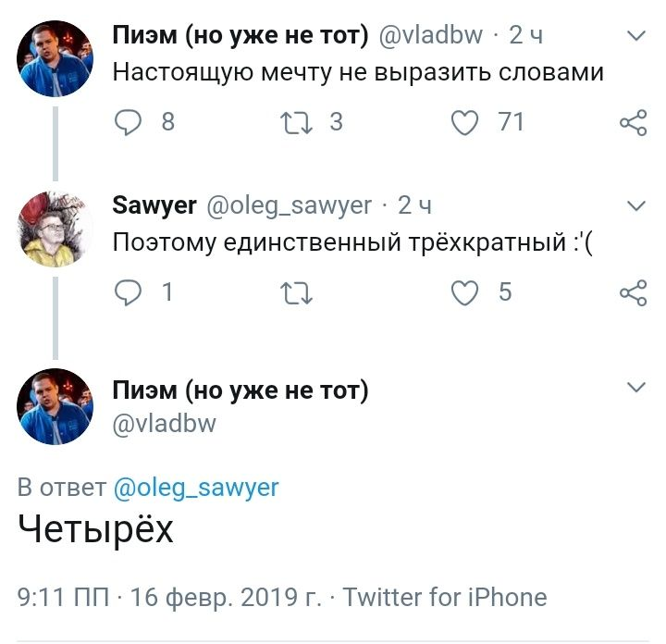Share the first tweet by Пиэм
Screen dimensions: 666x644
pos(633,123)
